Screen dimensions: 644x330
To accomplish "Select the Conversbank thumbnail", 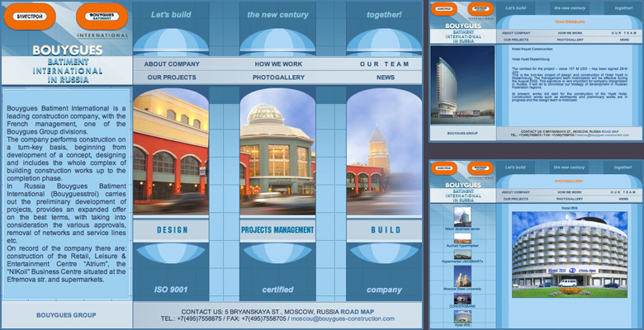I will pos(462,299).
